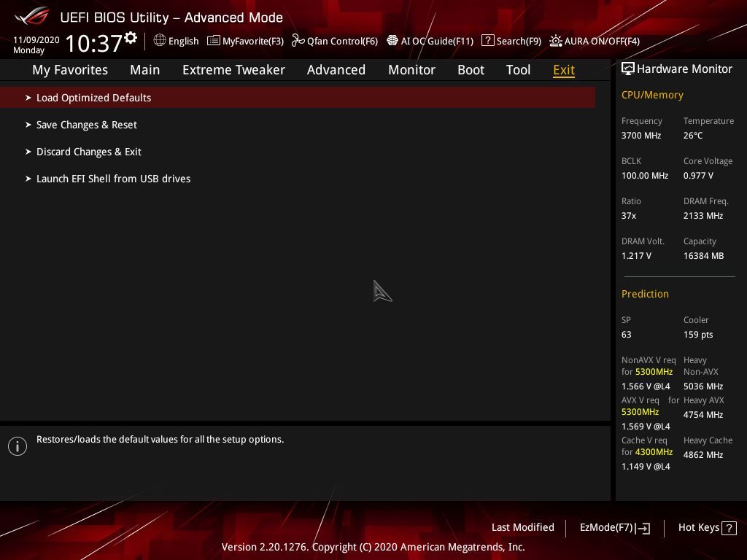
Task: Switch to the Main tab
Action: point(145,70)
